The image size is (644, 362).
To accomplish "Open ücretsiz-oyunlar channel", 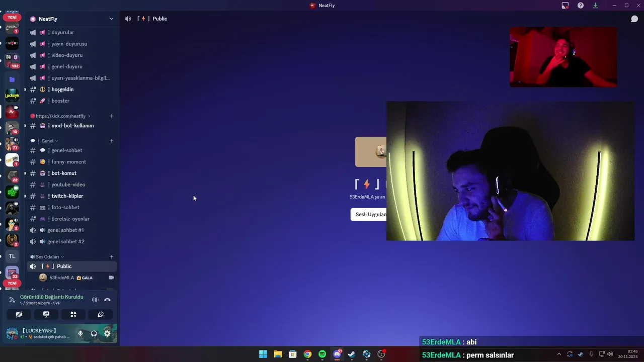I will tap(71, 219).
